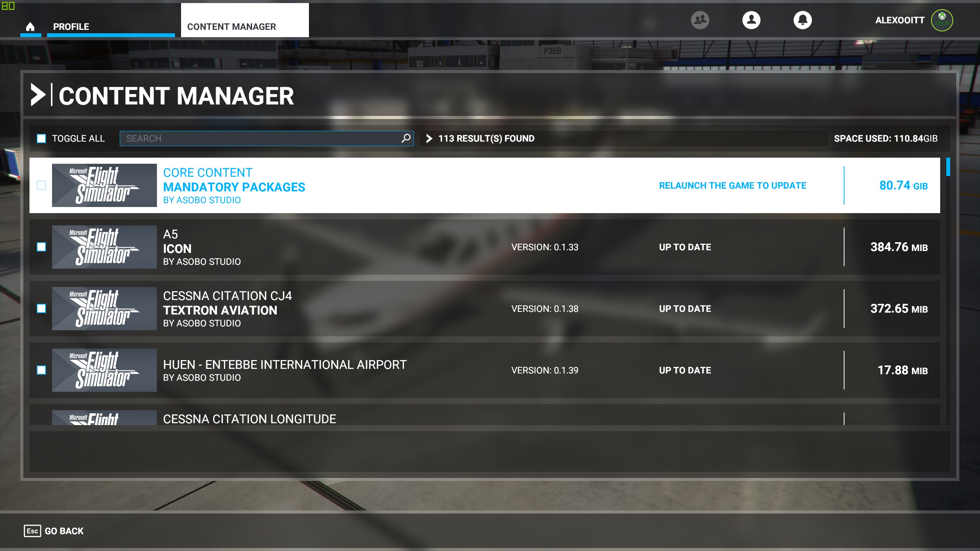Tick the Cessna Citation CJ4 checkbox
This screenshot has width=980, height=551.
pyautogui.click(x=41, y=308)
